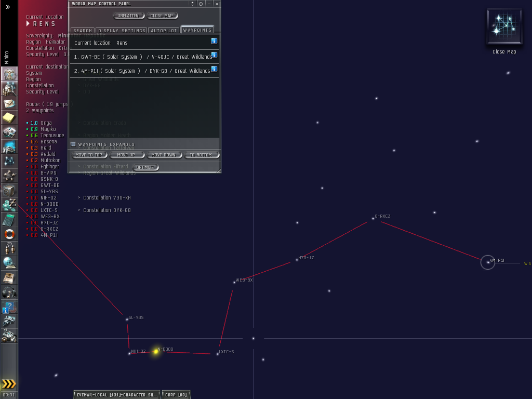Click the Unflatten button
The width and height of the screenshot is (532, 399).
click(x=128, y=16)
